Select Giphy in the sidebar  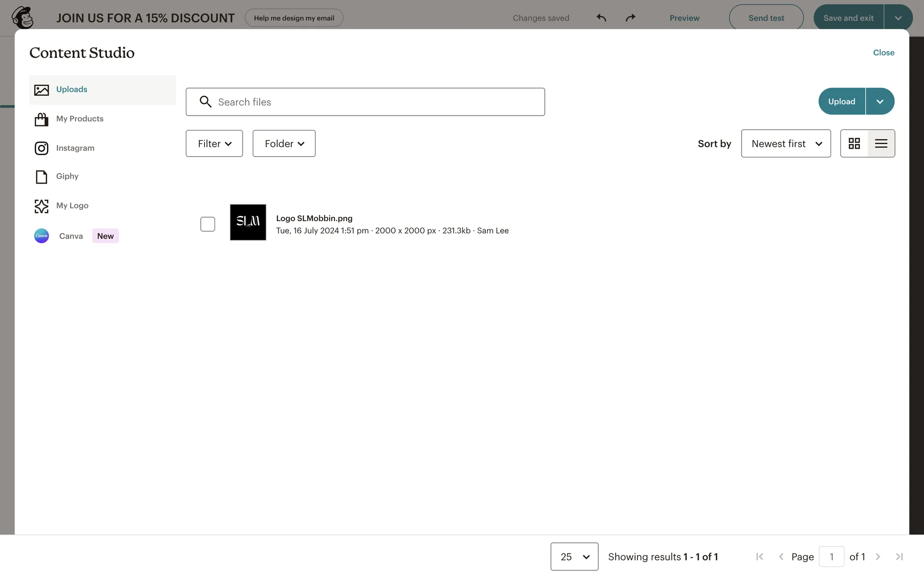coord(67,176)
